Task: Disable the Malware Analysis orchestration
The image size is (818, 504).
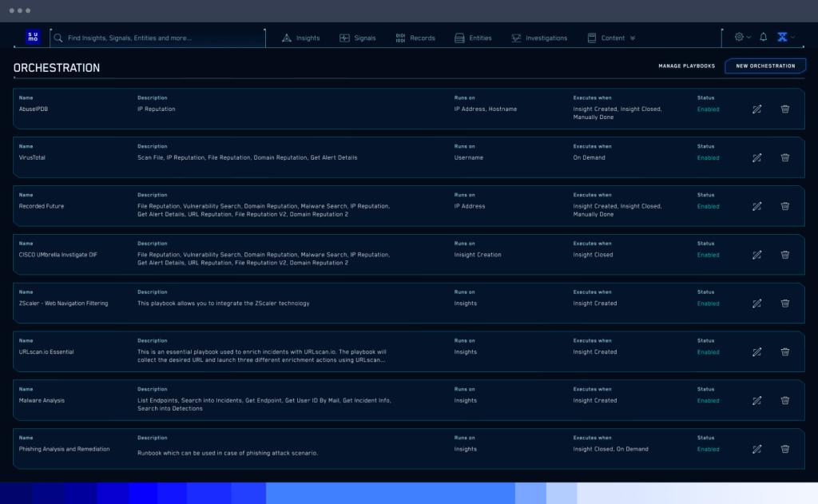Action: pyautogui.click(x=708, y=400)
